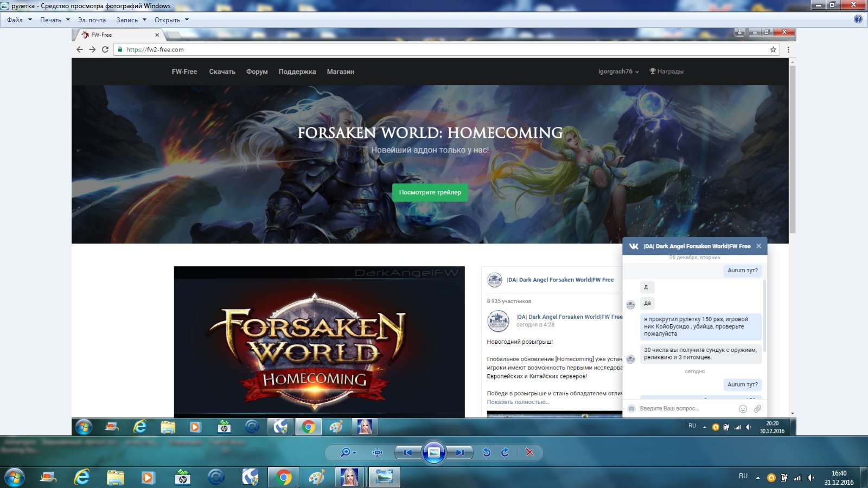This screenshot has height=488, width=868.
Task: Open Chrome from the 16:40 taskbar
Action: pos(283,477)
